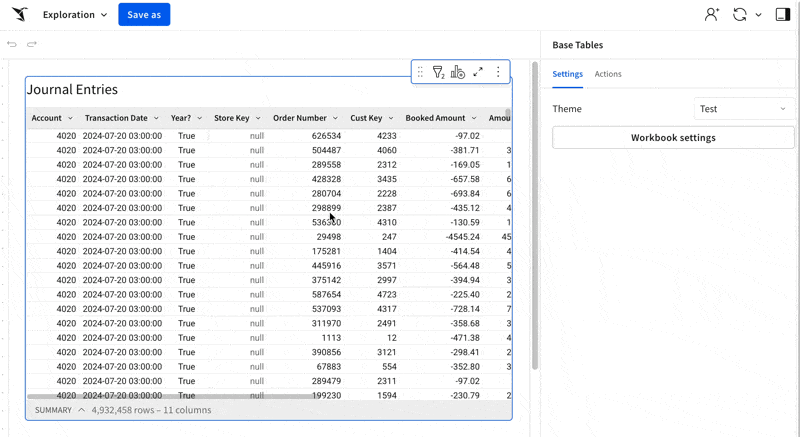Open the Exploration dropdown menu

pyautogui.click(x=75, y=15)
